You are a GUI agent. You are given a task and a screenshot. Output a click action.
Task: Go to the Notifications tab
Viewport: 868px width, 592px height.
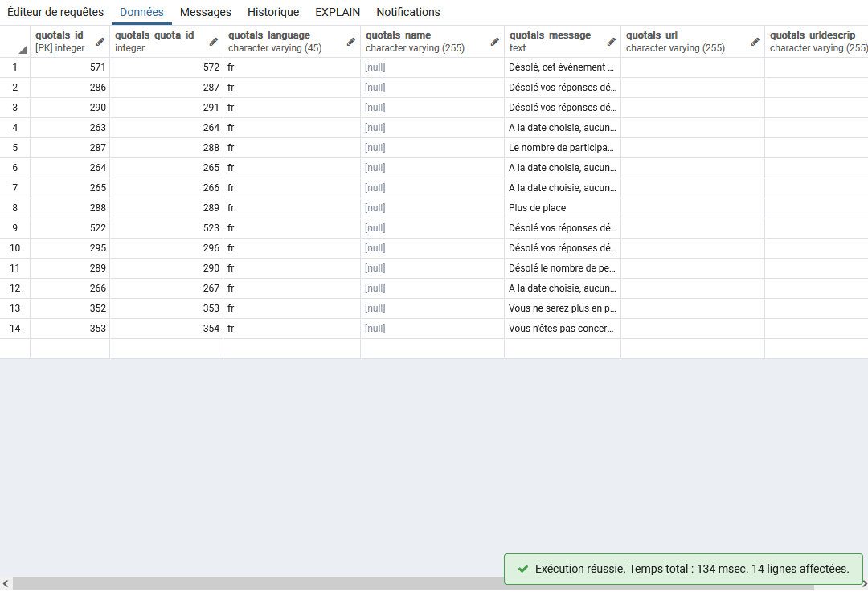point(408,12)
